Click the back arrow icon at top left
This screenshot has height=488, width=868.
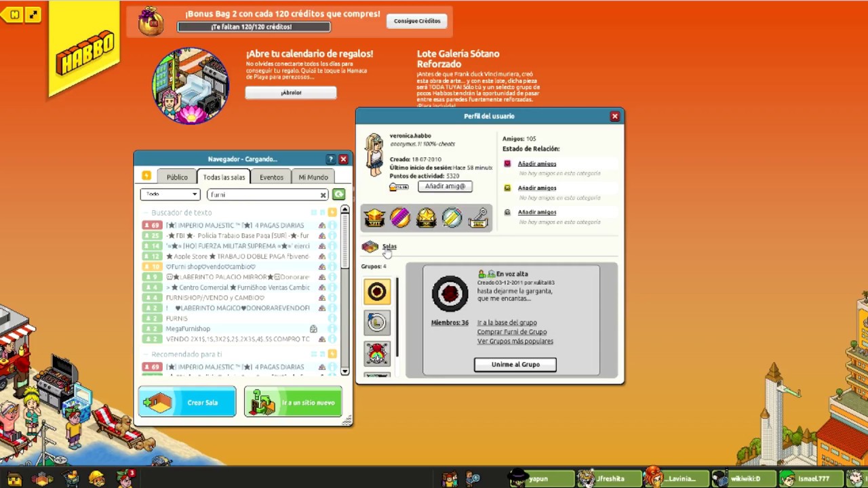click(14, 14)
